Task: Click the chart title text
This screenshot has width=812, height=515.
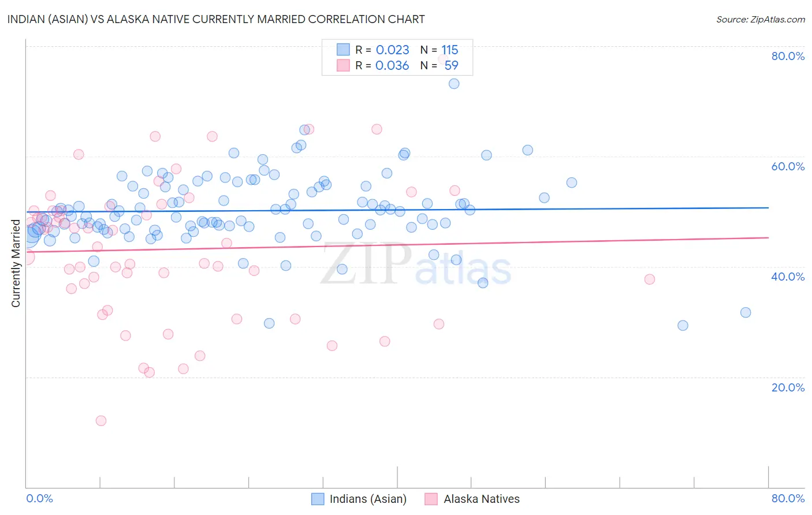Action: click(216, 19)
